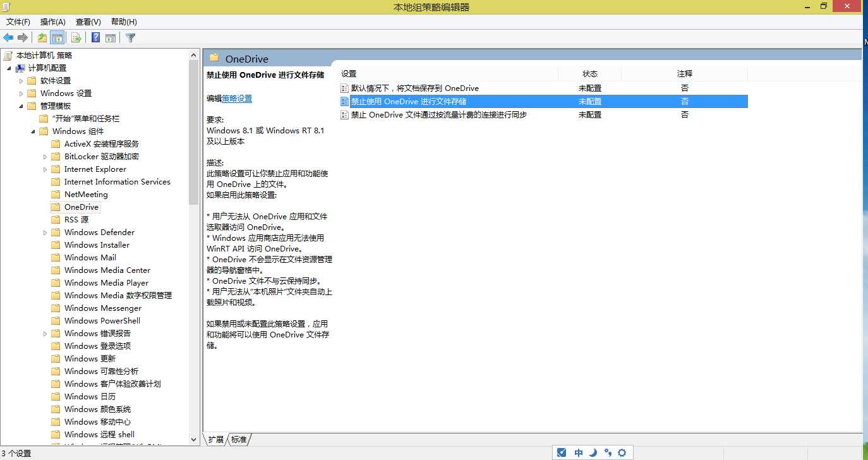Screen dimensions: 868x460
Task: Select the "开始"菜单和任务栏 folder
Action: point(85,119)
